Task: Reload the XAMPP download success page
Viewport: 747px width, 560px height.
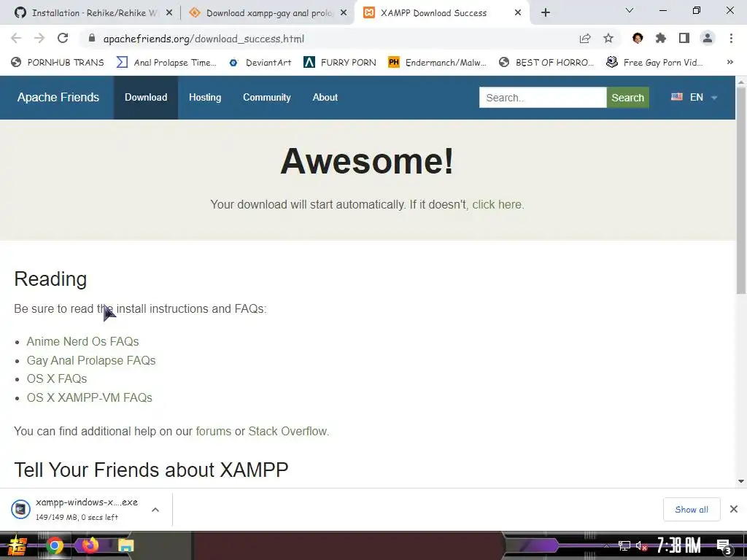Action: pyautogui.click(x=63, y=38)
